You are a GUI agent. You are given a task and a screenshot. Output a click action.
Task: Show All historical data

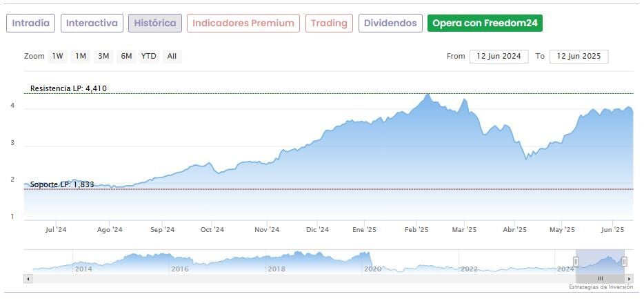coord(172,57)
